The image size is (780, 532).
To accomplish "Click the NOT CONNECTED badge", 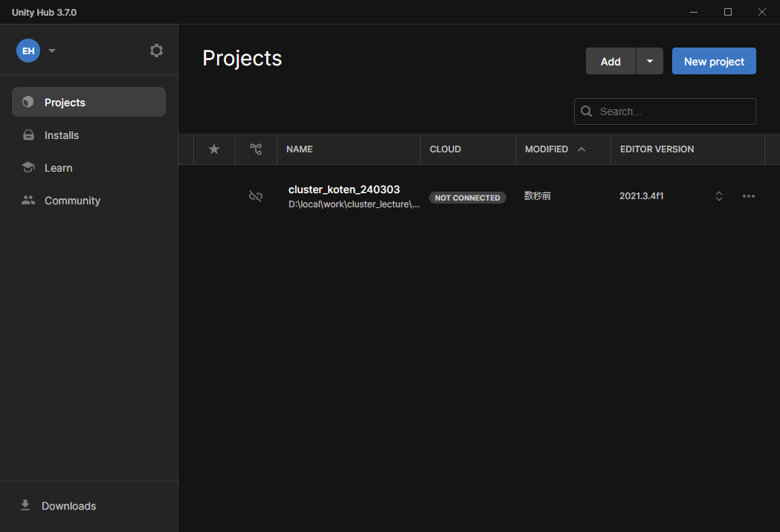I will (468, 198).
